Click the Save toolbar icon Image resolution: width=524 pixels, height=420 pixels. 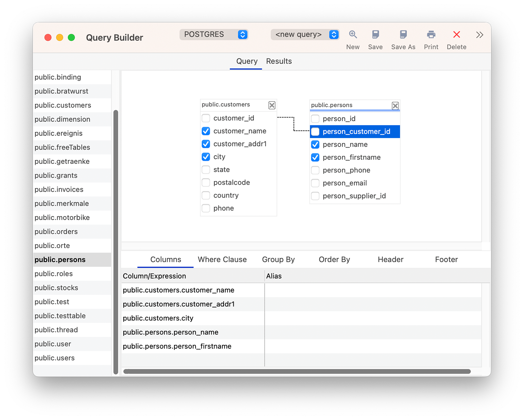[x=376, y=34]
